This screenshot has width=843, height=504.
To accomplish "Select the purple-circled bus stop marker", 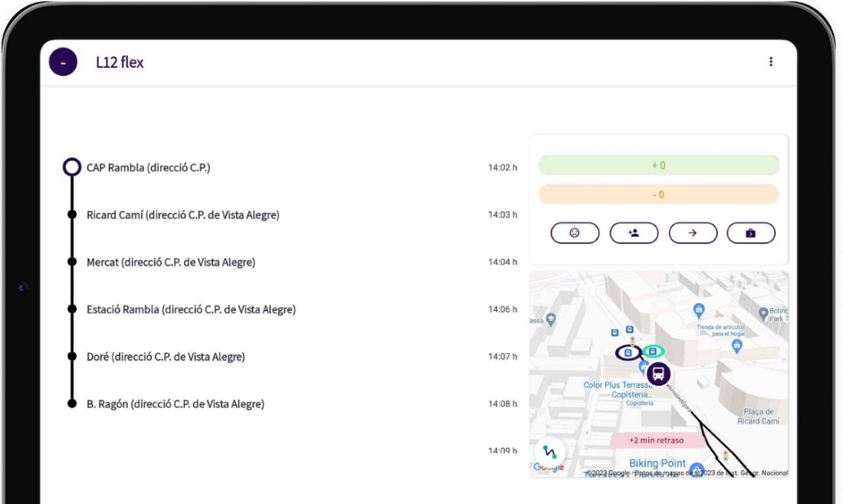I will click(628, 352).
